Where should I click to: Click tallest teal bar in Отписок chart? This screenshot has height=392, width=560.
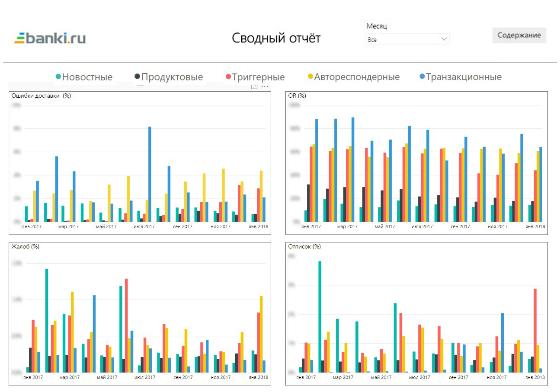pos(320,317)
